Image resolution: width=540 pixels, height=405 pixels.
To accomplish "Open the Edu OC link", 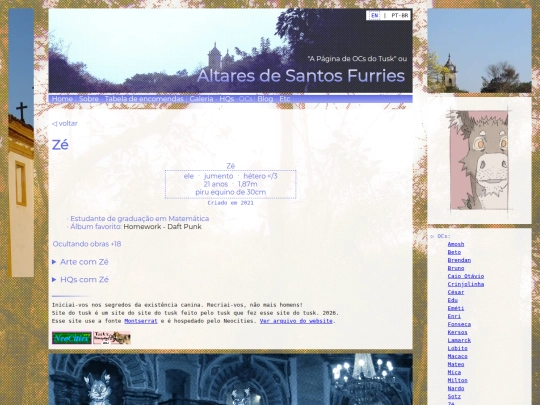I will click(453, 300).
